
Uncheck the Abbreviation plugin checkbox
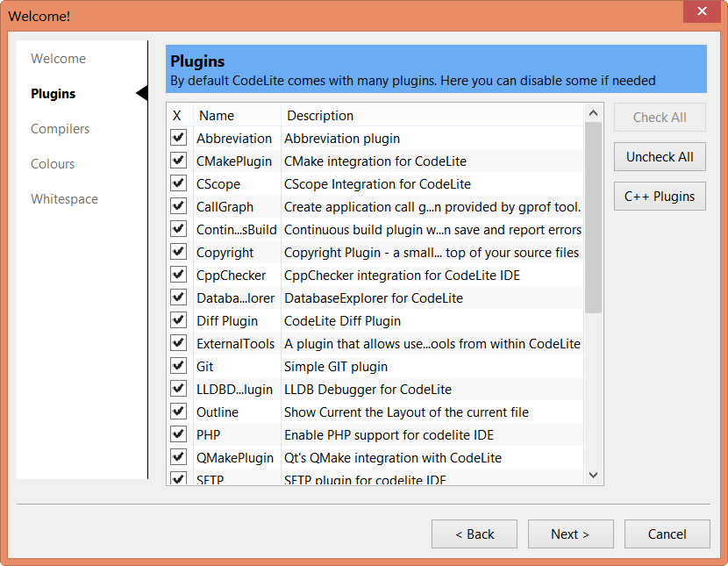tap(178, 138)
